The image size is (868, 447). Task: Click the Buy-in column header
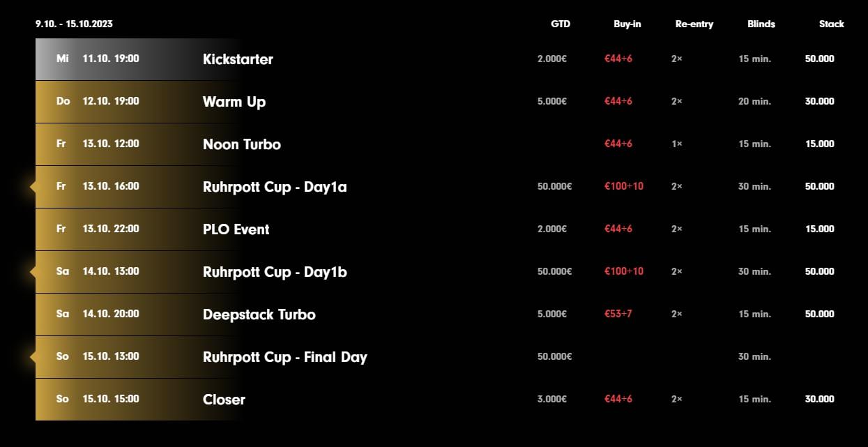tap(627, 24)
